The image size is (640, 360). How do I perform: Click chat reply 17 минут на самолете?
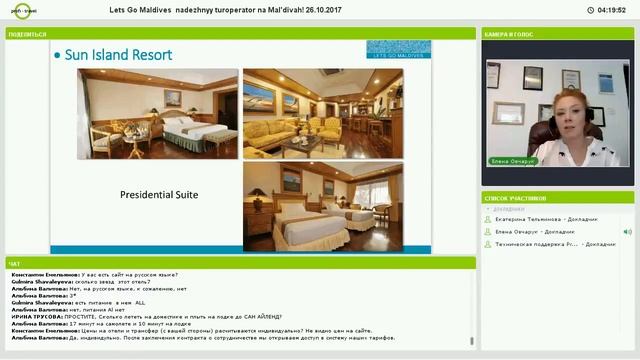pyautogui.click(x=101, y=324)
